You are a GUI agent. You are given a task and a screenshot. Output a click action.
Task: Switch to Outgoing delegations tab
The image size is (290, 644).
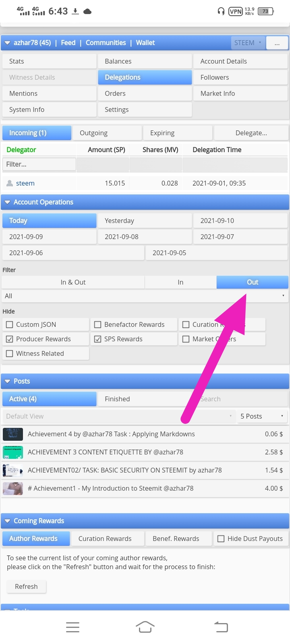107,133
